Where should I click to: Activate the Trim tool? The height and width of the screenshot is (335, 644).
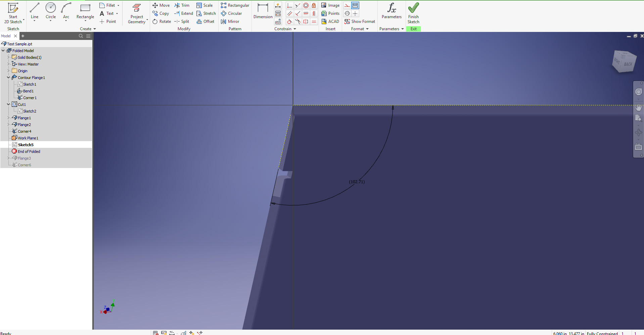[182, 5]
